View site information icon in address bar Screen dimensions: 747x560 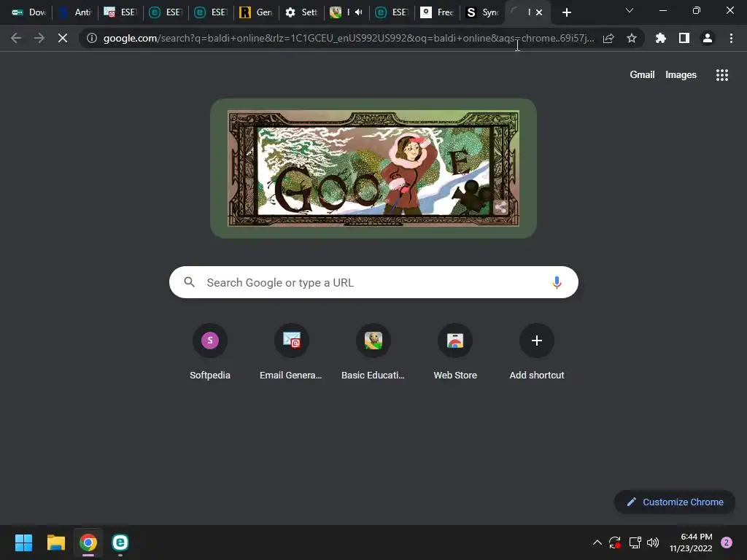click(91, 38)
